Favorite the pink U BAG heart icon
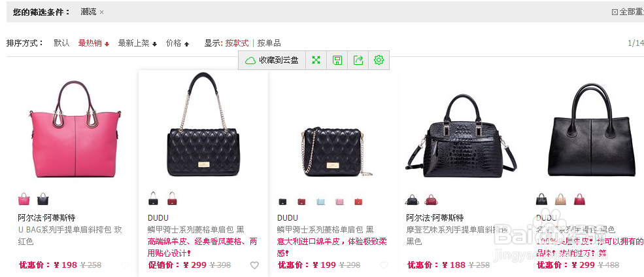 pyautogui.click(x=125, y=265)
